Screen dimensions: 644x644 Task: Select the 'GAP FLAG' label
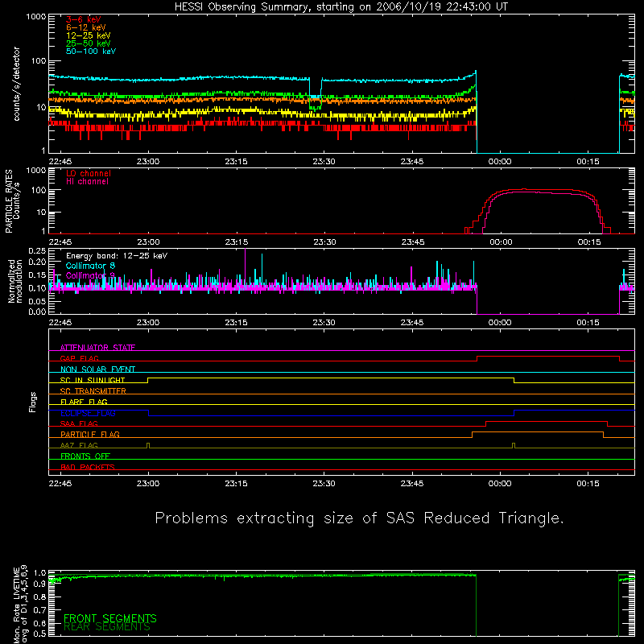point(79,358)
